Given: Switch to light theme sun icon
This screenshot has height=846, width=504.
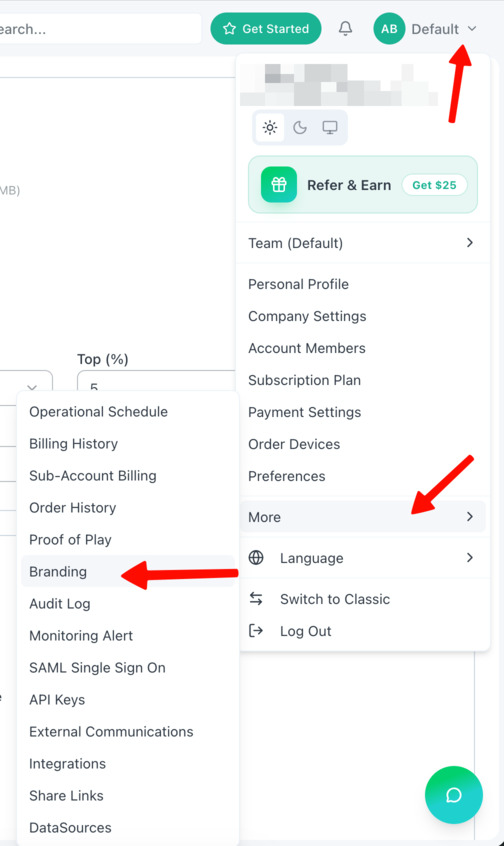Looking at the screenshot, I should coord(270,127).
